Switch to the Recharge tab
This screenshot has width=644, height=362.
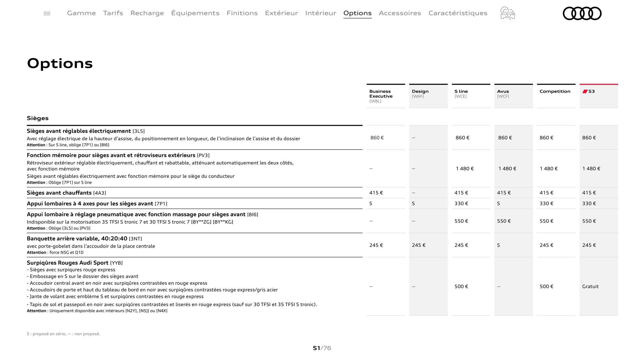point(147,13)
